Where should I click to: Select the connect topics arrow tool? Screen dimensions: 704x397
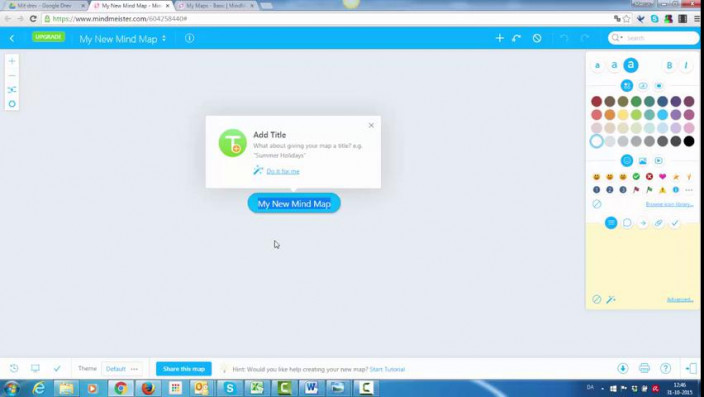pos(516,38)
